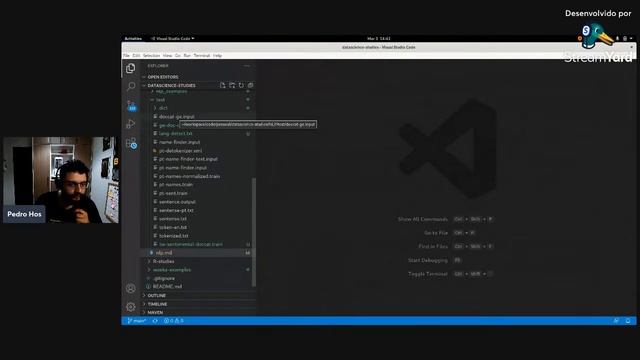Open the nlp.md file

point(196,253)
